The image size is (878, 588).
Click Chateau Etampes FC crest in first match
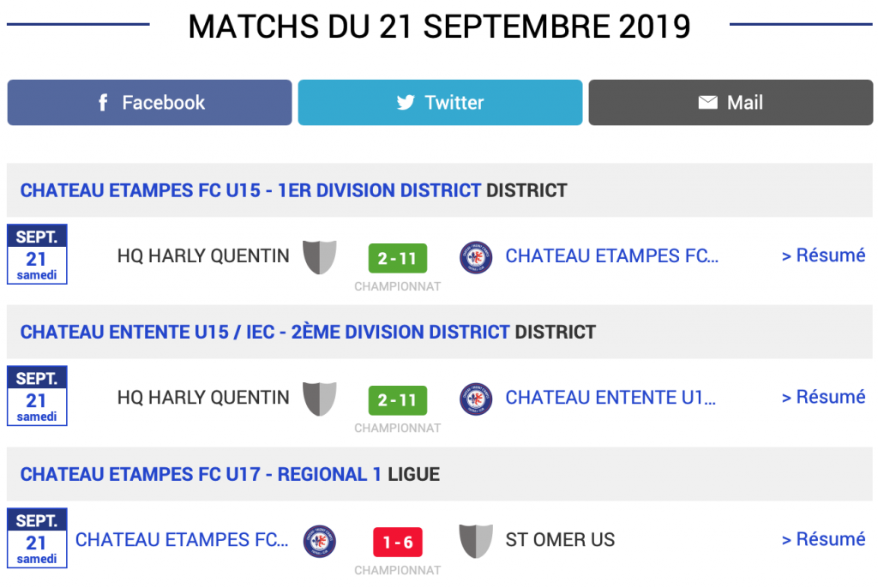(x=476, y=256)
